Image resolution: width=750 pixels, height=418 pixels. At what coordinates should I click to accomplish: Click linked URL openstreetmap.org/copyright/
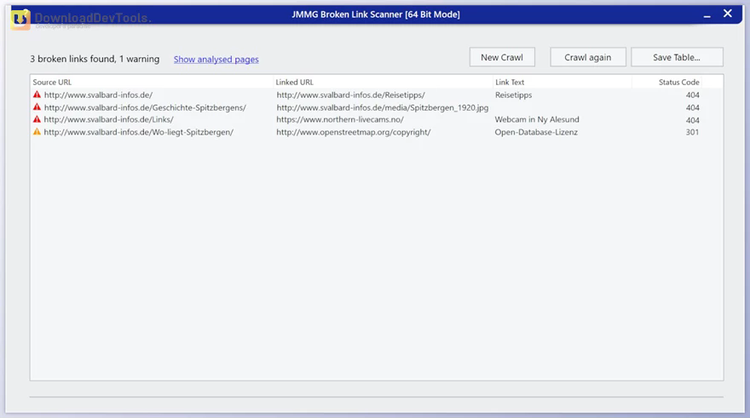coord(353,132)
